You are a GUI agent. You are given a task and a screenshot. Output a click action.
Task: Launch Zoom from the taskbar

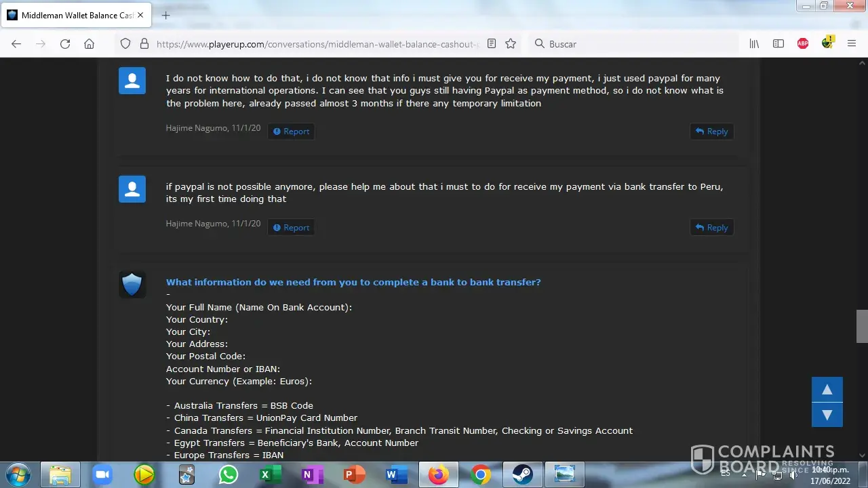(x=102, y=474)
